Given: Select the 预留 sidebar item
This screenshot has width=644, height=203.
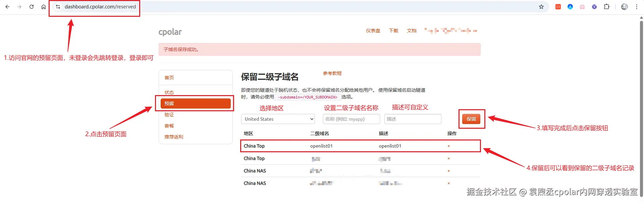Looking at the screenshot, I should [x=196, y=104].
